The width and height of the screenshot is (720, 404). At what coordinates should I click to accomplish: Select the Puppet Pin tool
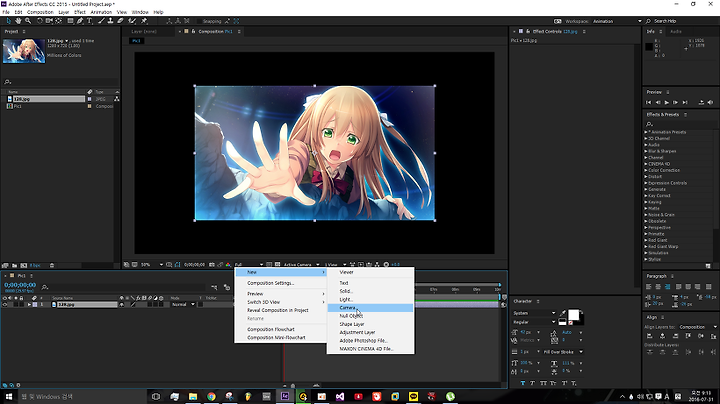tap(144, 21)
